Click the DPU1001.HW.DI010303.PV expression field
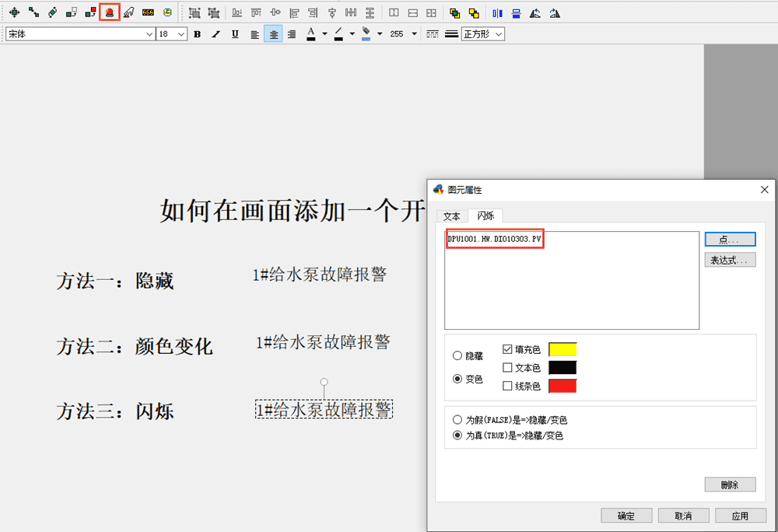Screen dimensions: 778x532 pos(572,280)
